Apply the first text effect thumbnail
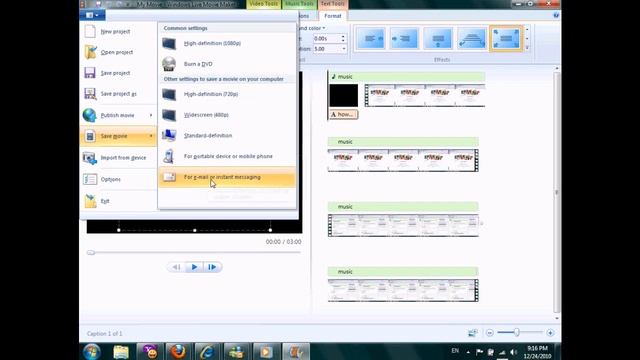 coord(371,39)
